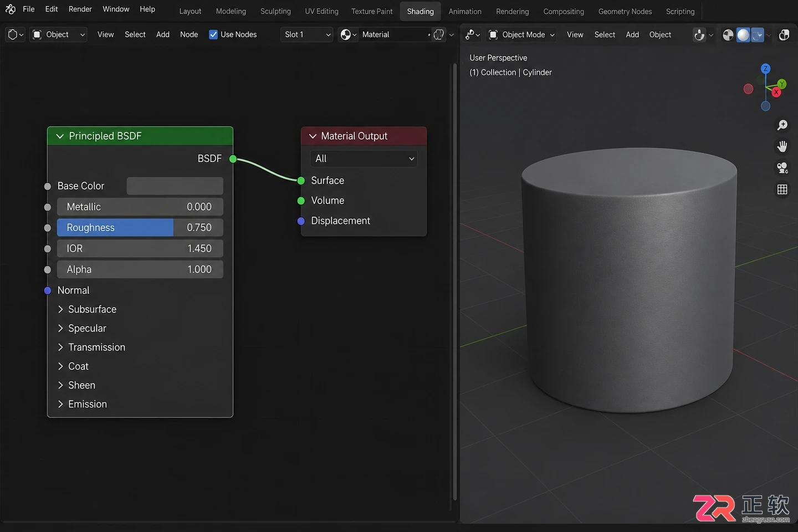Open the Object menu in viewport header
The height and width of the screenshot is (532, 798).
coord(660,34)
